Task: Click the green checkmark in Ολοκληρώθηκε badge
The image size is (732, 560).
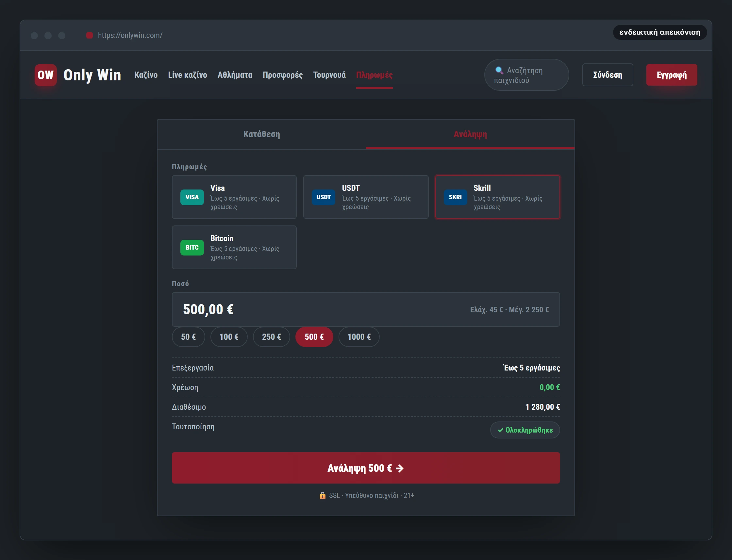Action: point(500,430)
